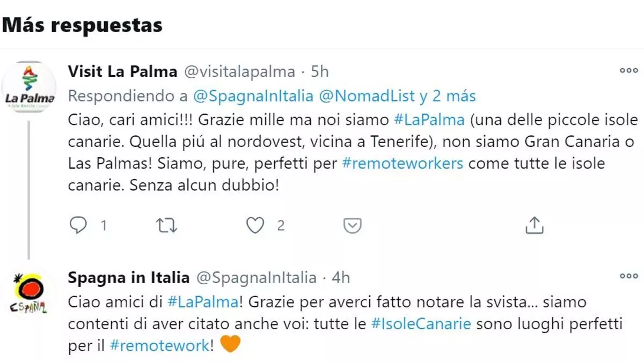This screenshot has width=644, height=362.
Task: Open the @SpagnaInItalia mention in reply line
Action: click(x=253, y=96)
